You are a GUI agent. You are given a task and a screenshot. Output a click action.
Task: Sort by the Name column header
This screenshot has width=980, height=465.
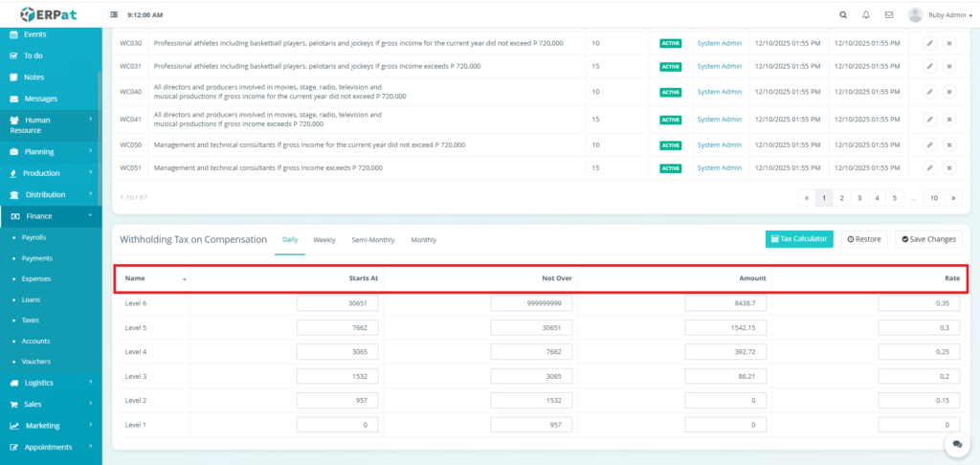point(153,278)
